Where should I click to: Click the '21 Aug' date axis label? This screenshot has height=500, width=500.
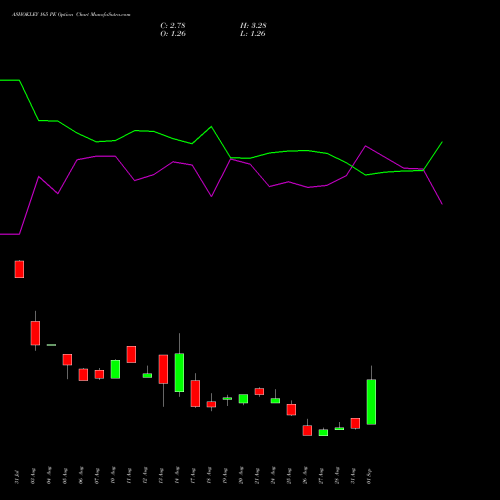tap(257, 476)
